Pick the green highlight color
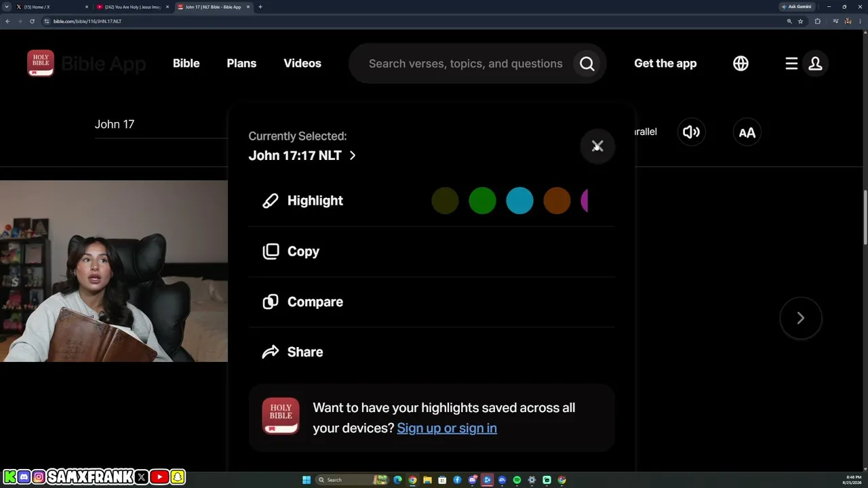The image size is (868, 488). click(482, 201)
